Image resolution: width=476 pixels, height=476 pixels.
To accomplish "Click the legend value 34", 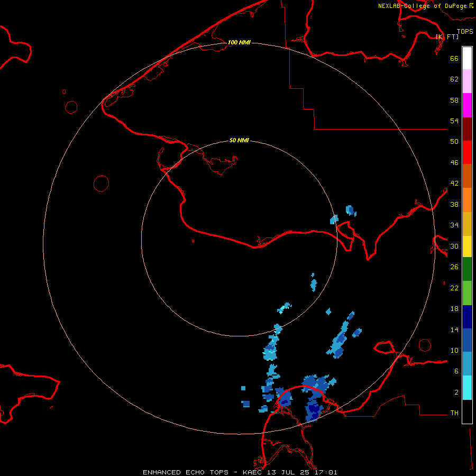I will pos(454,225).
